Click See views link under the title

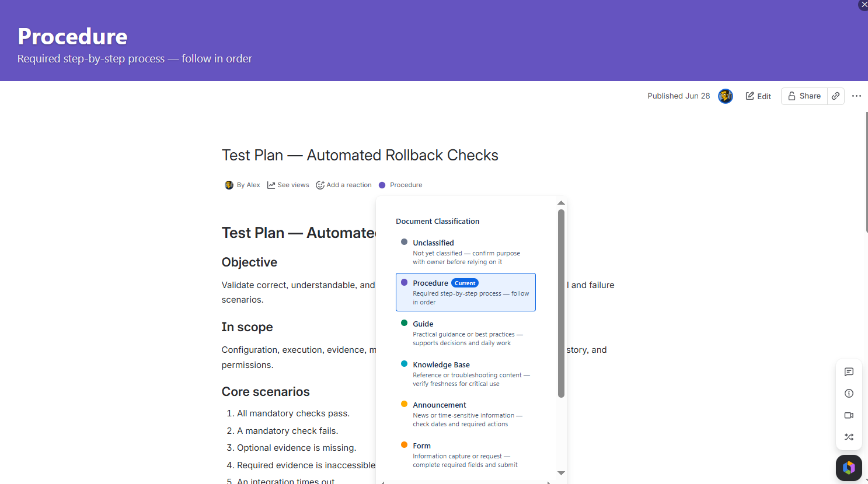288,185
